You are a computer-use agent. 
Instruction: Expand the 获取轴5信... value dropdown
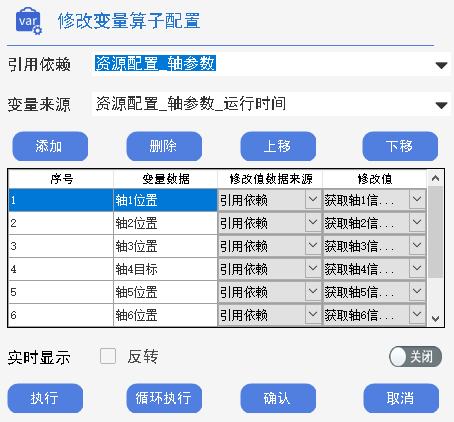(x=417, y=291)
